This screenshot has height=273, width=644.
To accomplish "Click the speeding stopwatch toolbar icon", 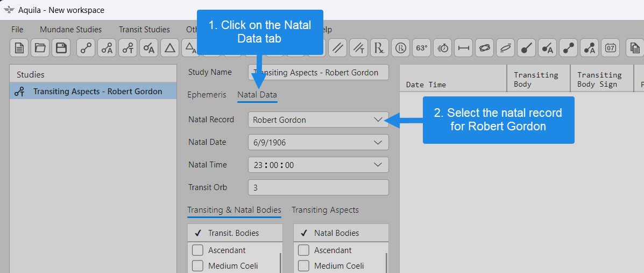I will pos(443,48).
